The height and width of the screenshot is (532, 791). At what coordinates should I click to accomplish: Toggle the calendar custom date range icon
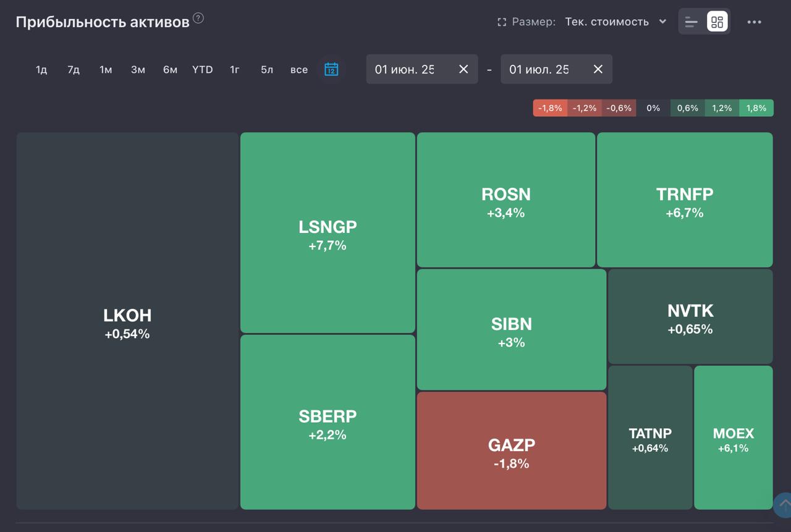tap(331, 69)
